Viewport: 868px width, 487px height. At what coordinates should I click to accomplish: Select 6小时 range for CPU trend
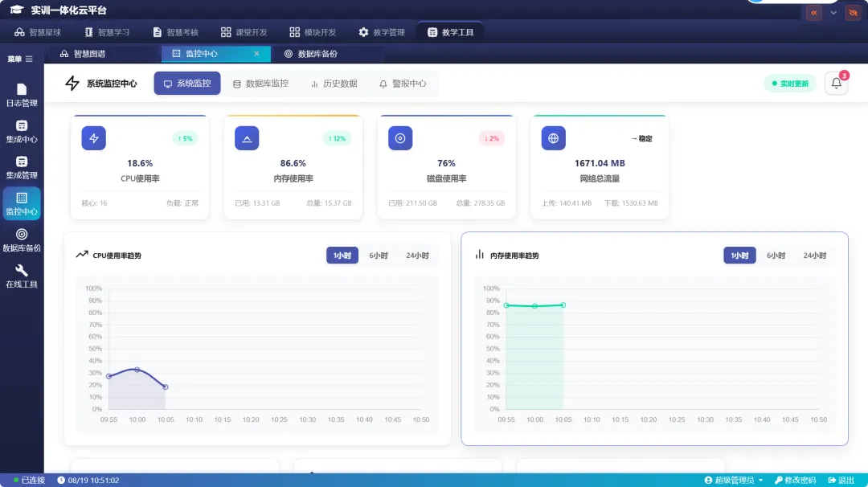click(379, 255)
